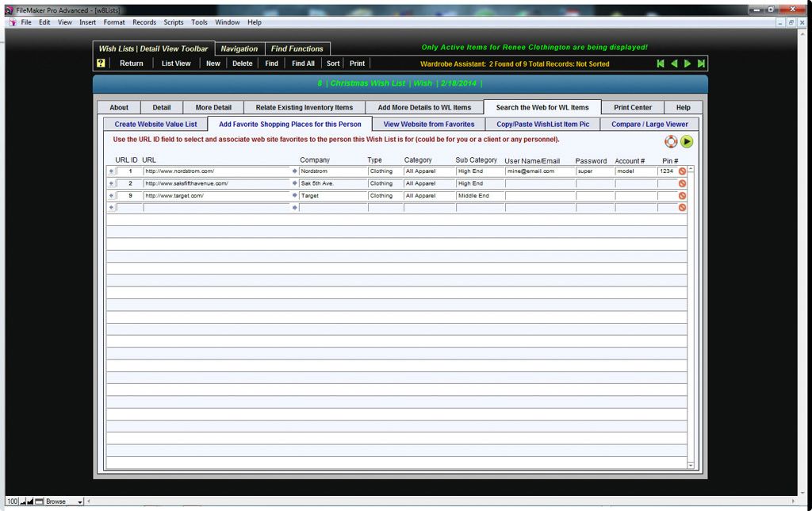
Task: Click the green play button icon
Action: pos(687,141)
